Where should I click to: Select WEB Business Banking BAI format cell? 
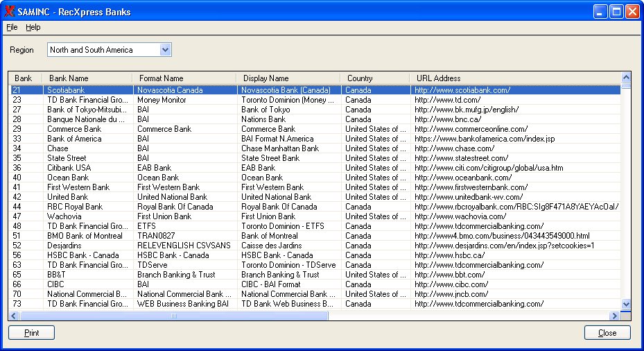[183, 304]
